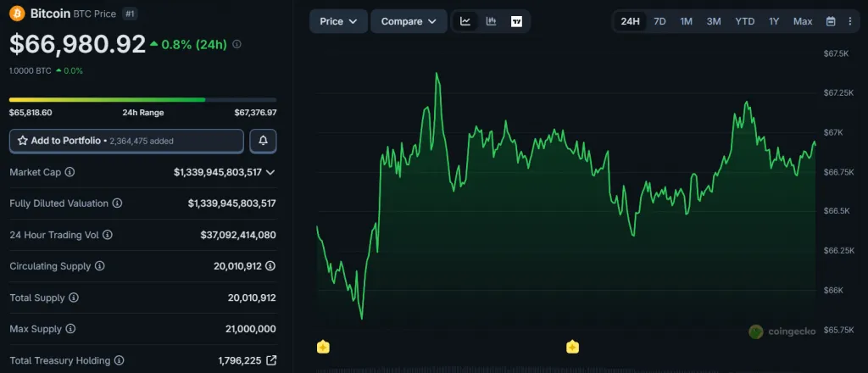The image size is (868, 373).
Task: Open treasury holding external link icon
Action: [x=271, y=360]
